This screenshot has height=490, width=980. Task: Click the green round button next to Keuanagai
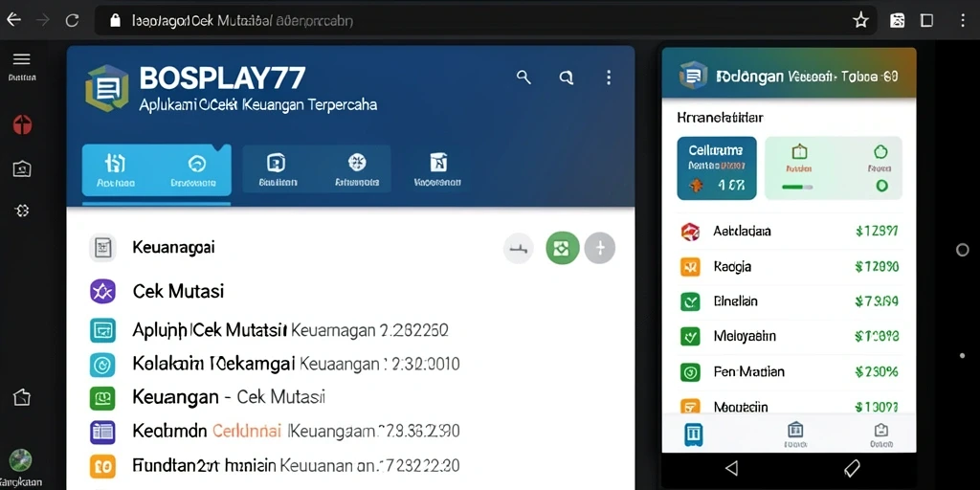pos(563,248)
